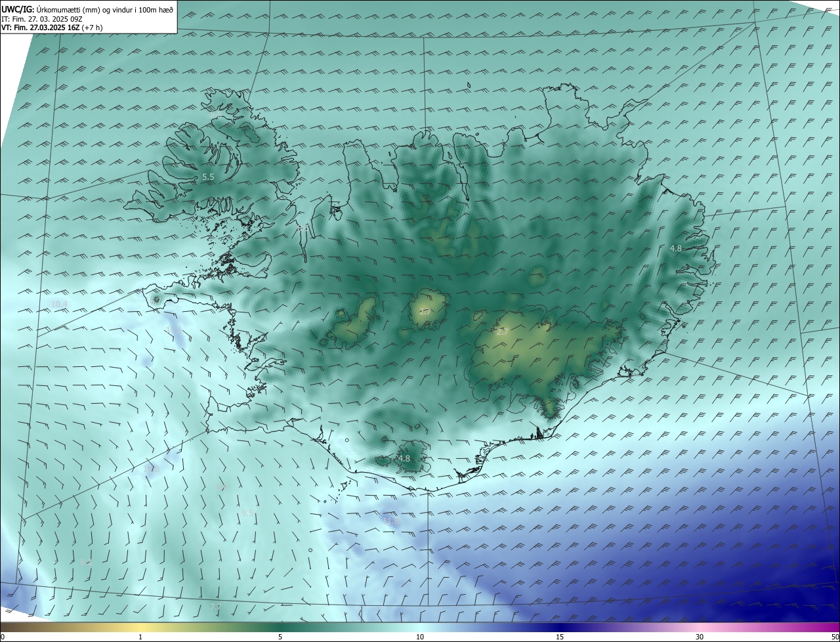The image size is (840, 642).
Task: Click the '11.8' value label off the south coast
Action: tap(390, 521)
